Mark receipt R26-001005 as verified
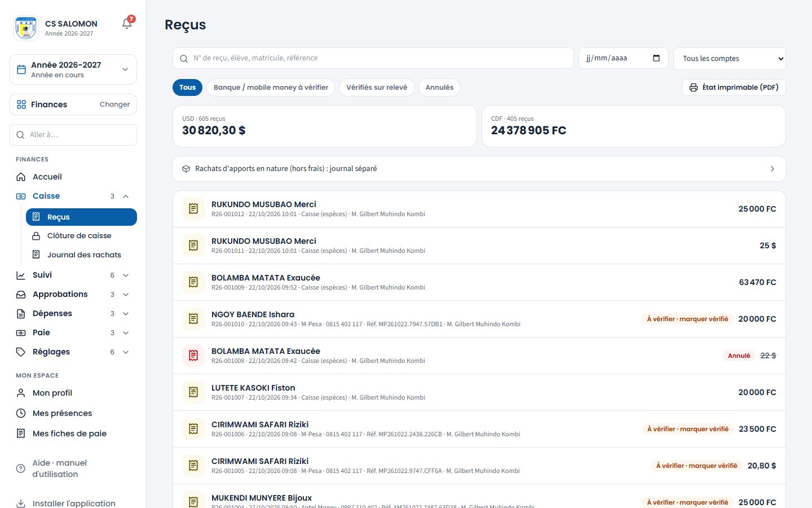Image resolution: width=812 pixels, height=508 pixels. (696, 466)
